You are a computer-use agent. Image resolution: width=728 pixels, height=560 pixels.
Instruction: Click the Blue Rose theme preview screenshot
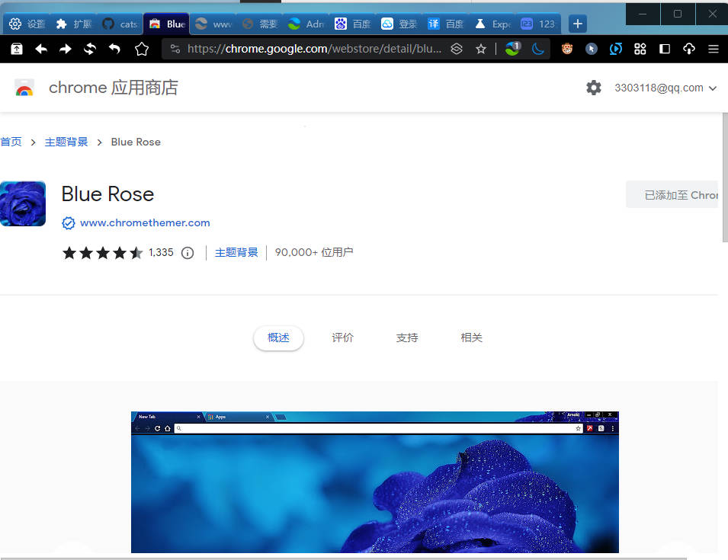(375, 482)
